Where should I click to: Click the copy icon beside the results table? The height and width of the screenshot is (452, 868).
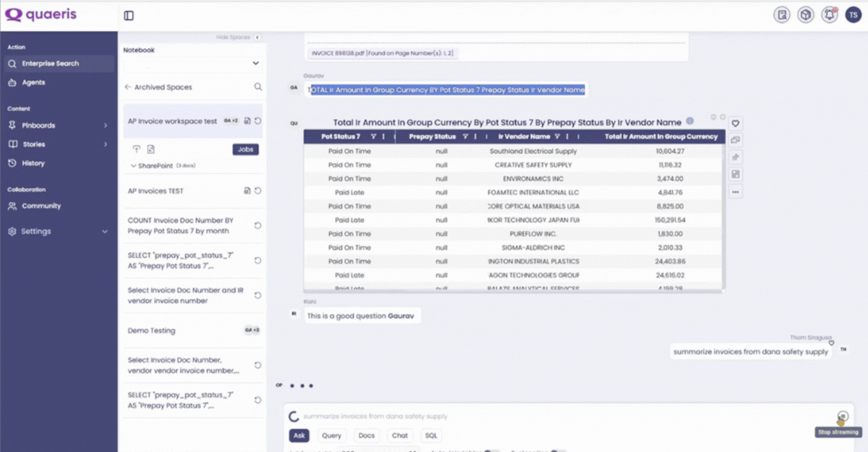[735, 140]
